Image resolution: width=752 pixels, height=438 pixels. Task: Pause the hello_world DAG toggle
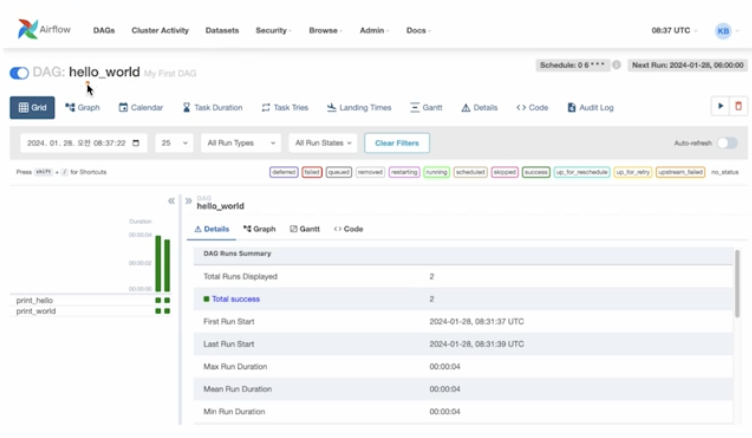(19, 73)
